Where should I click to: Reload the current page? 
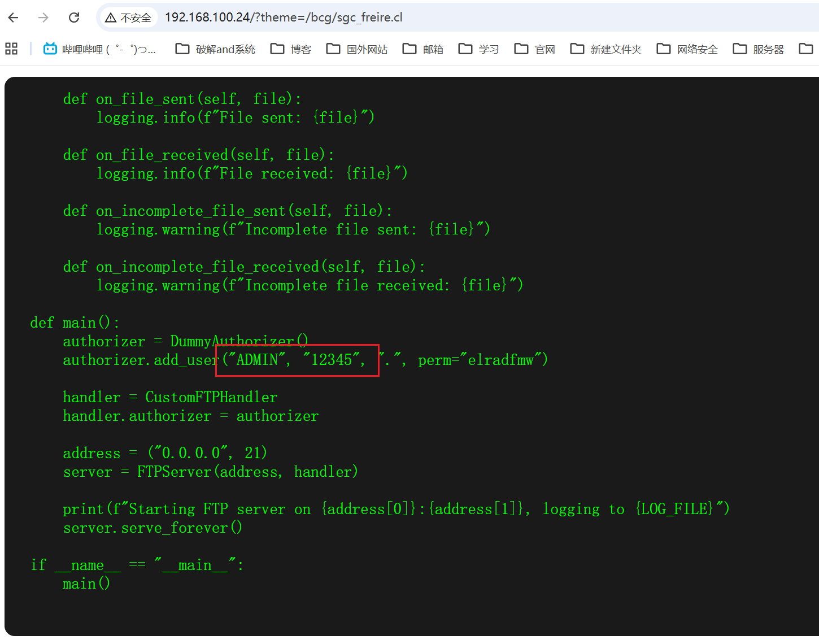click(x=74, y=18)
